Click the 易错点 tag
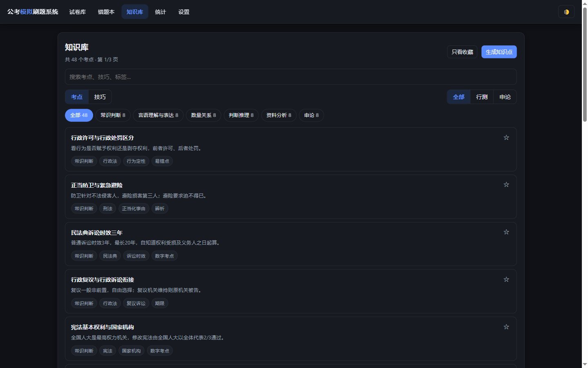The image size is (588, 368). [162, 161]
